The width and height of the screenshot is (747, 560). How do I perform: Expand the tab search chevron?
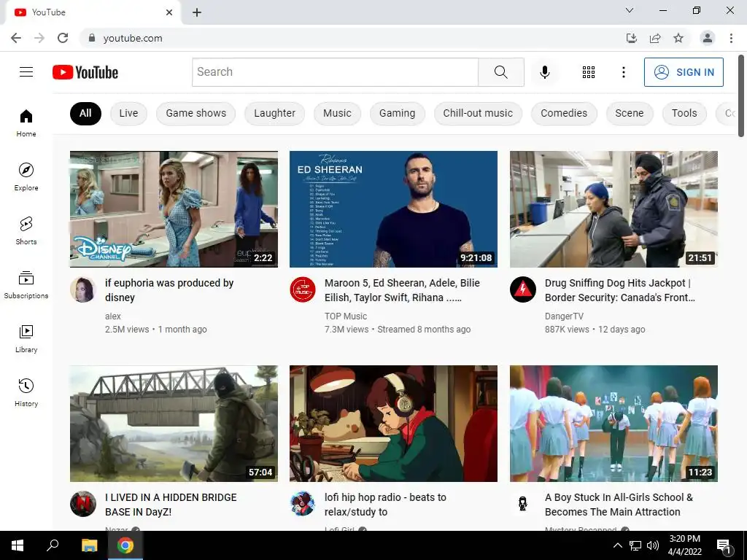coord(630,10)
